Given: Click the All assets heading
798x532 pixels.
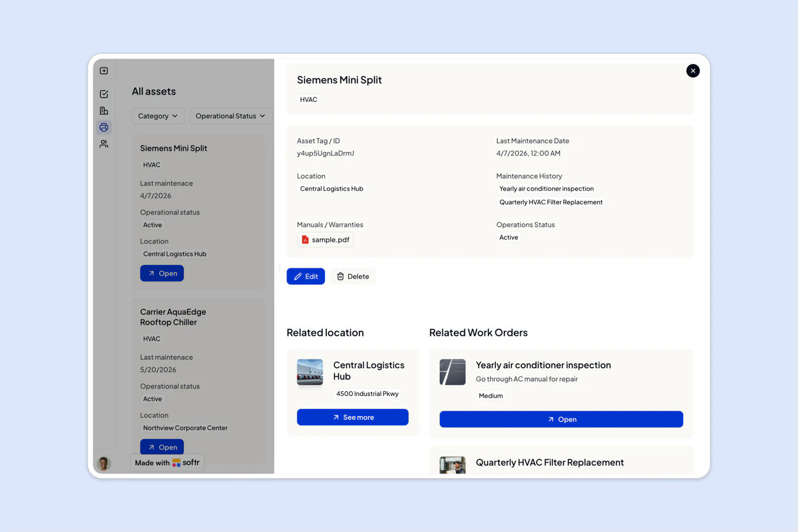Looking at the screenshot, I should pyautogui.click(x=154, y=92).
